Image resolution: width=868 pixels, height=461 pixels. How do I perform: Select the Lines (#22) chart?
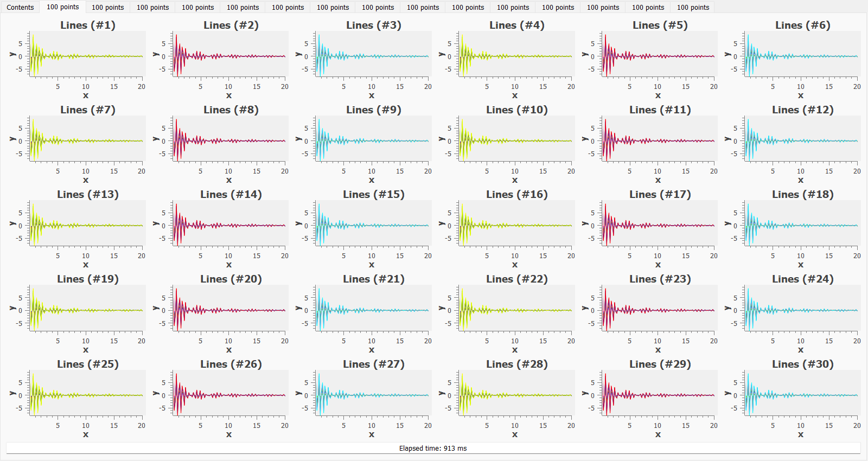(516, 308)
